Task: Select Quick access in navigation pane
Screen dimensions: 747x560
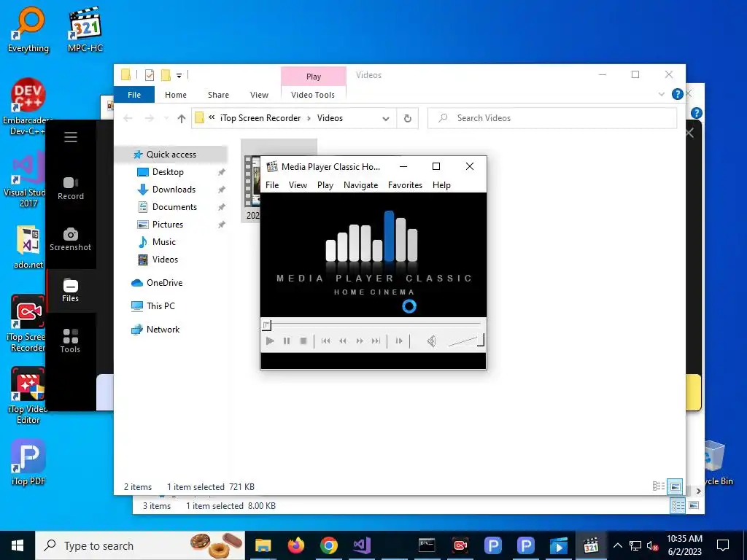Action: click(x=171, y=155)
